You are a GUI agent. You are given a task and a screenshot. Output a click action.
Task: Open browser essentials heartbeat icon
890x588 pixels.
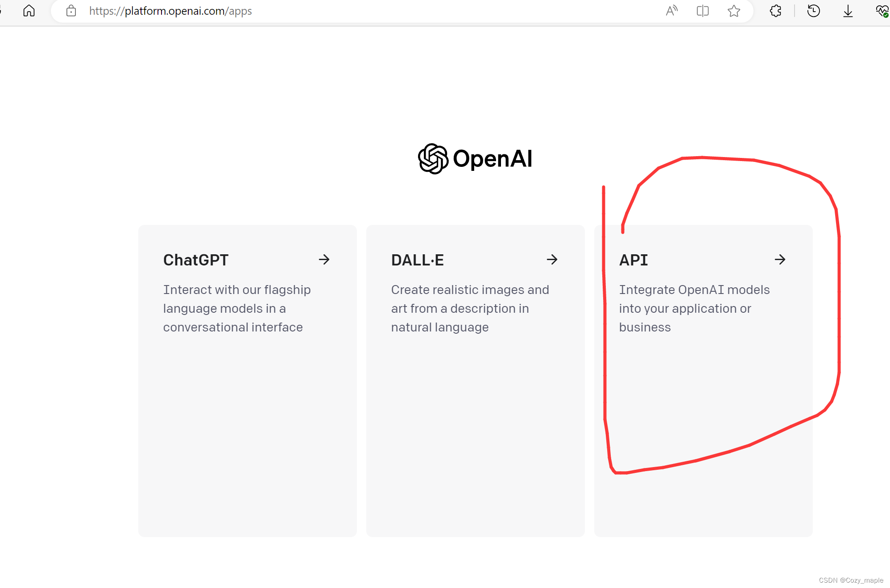tap(882, 11)
